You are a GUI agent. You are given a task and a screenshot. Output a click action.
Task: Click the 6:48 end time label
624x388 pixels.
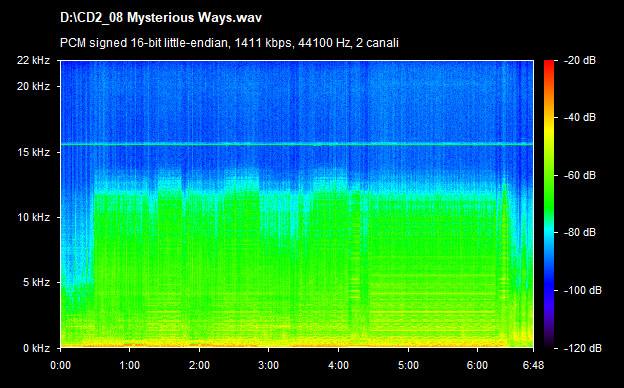pyautogui.click(x=533, y=365)
